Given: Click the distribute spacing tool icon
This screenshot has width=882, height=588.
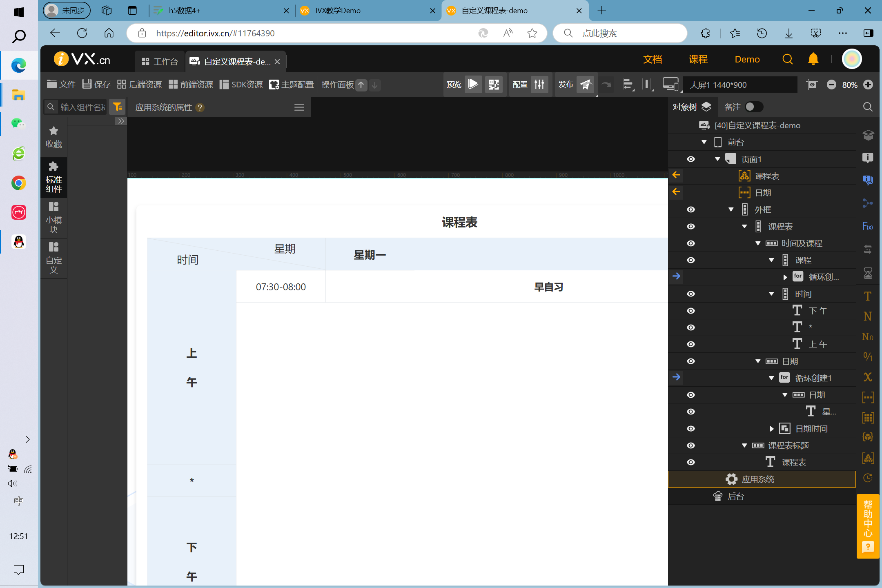Looking at the screenshot, I should click(647, 85).
